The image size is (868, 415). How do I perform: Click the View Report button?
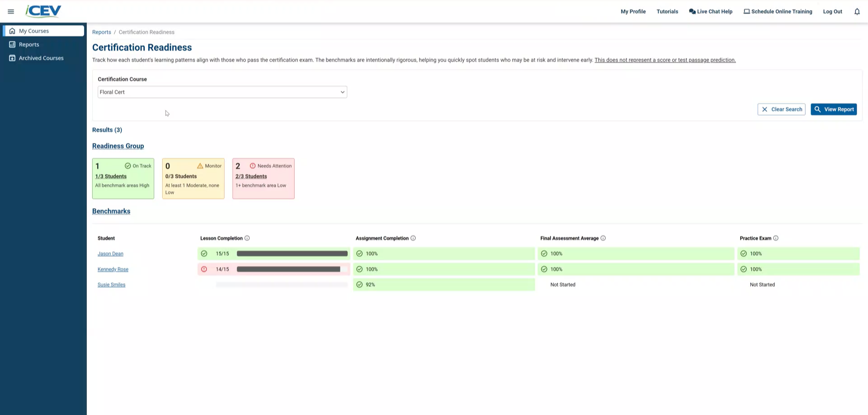pos(834,109)
